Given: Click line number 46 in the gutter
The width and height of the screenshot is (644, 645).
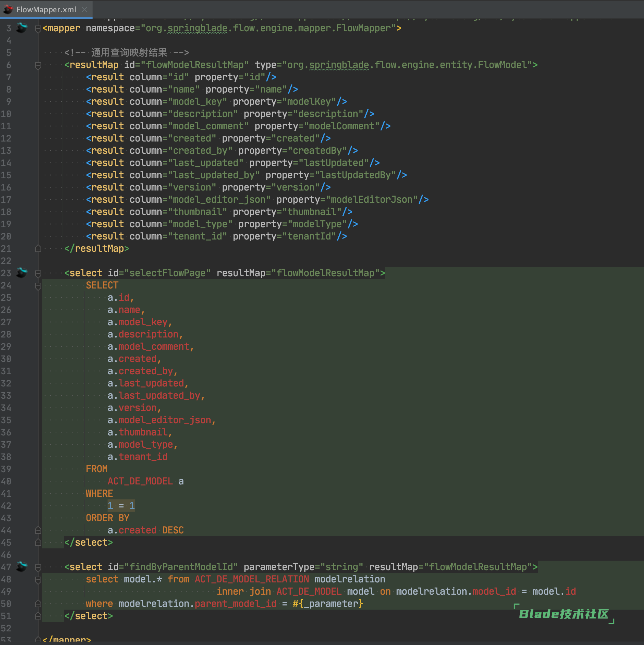Looking at the screenshot, I should pyautogui.click(x=6, y=555).
